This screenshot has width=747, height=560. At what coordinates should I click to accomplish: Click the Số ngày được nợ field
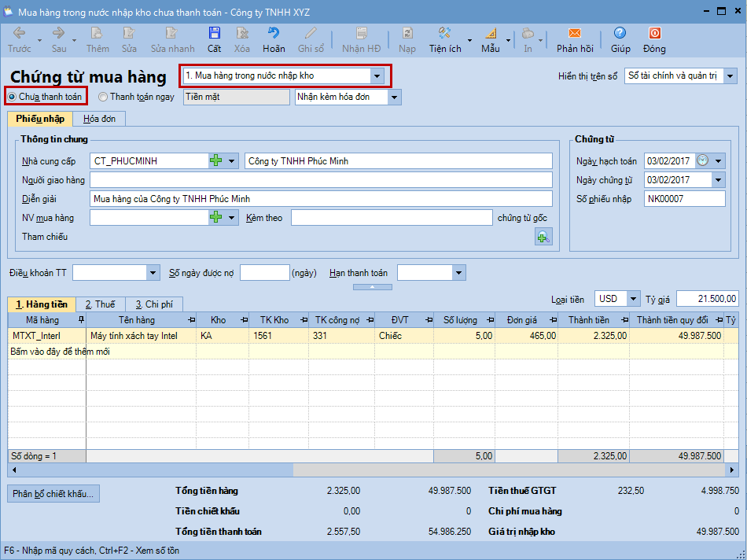265,273
